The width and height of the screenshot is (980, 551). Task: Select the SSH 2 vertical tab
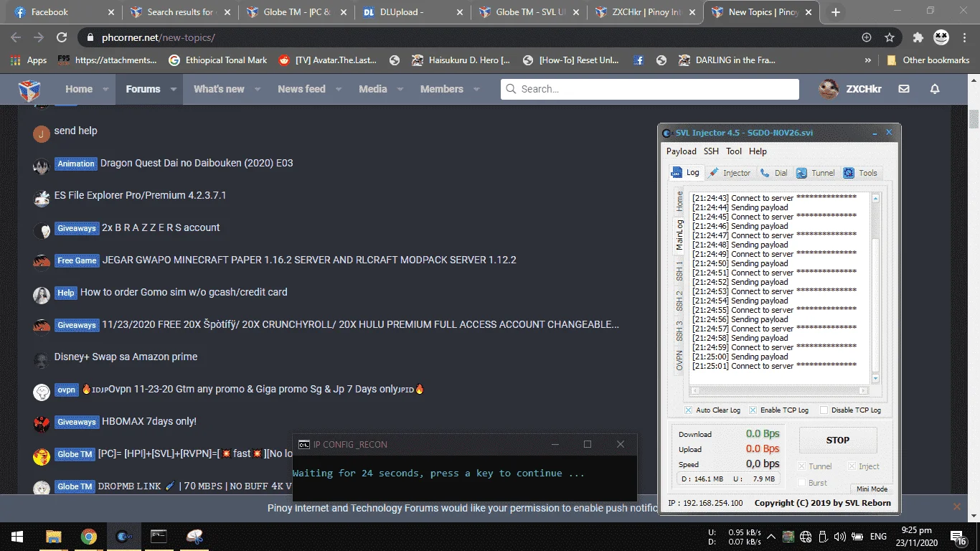[x=679, y=301]
